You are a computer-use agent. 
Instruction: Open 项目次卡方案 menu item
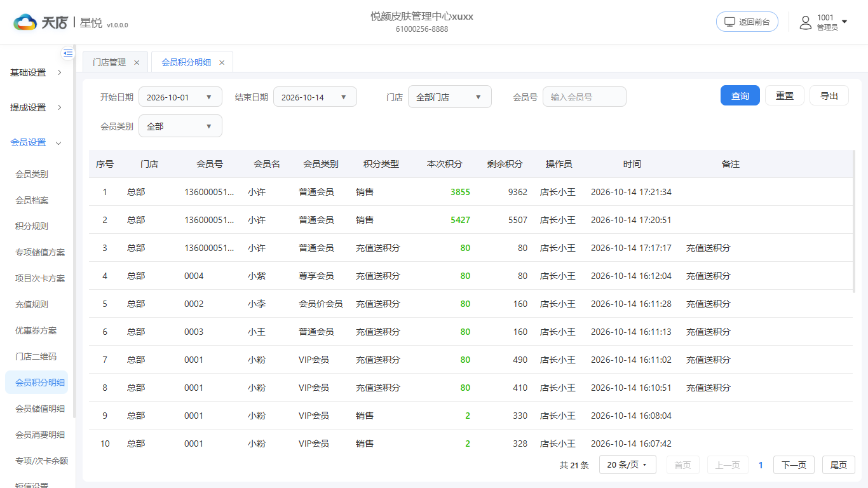tap(40, 278)
